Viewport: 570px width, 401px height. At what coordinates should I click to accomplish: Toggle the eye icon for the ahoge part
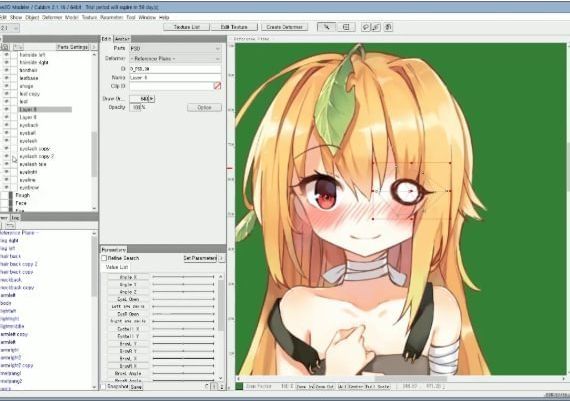(x=6, y=86)
